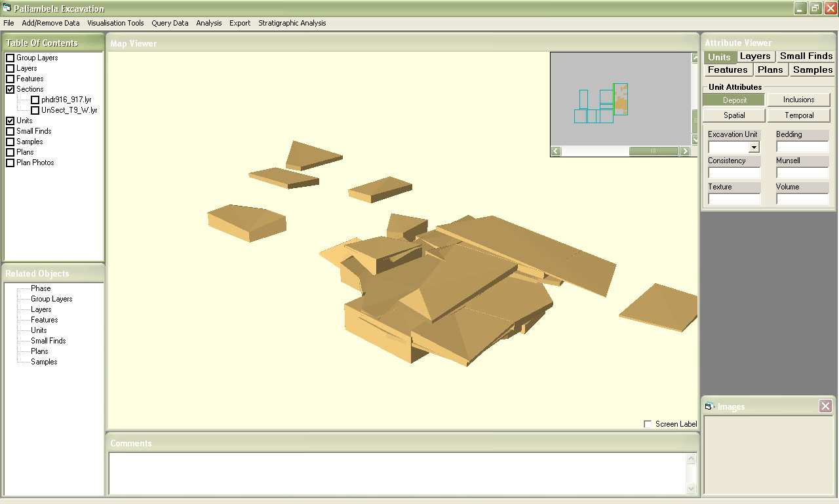The width and height of the screenshot is (839, 504).
Task: Switch to the Units tab in Attribute Viewer
Action: [x=720, y=57]
